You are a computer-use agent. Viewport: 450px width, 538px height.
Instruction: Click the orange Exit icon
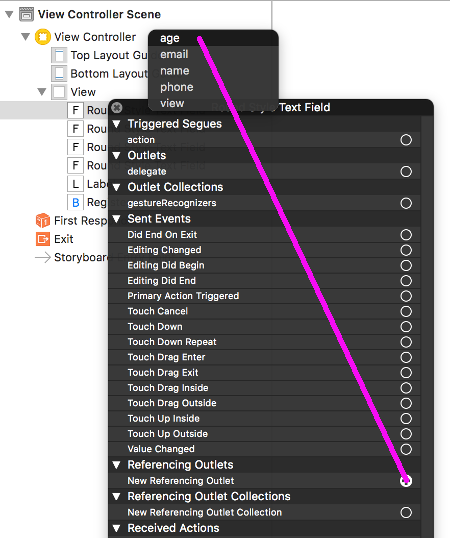point(43,239)
